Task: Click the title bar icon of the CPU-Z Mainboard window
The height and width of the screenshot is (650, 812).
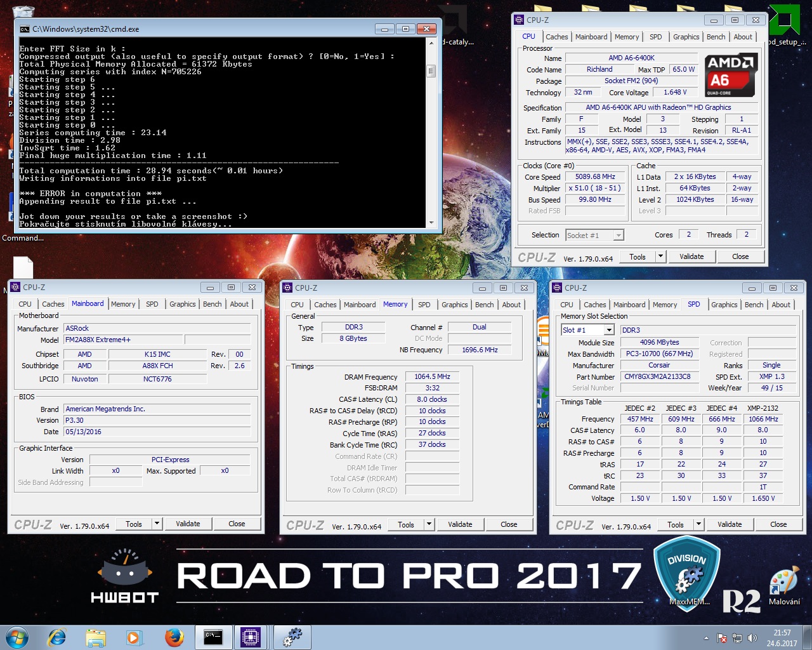Action: pyautogui.click(x=16, y=287)
